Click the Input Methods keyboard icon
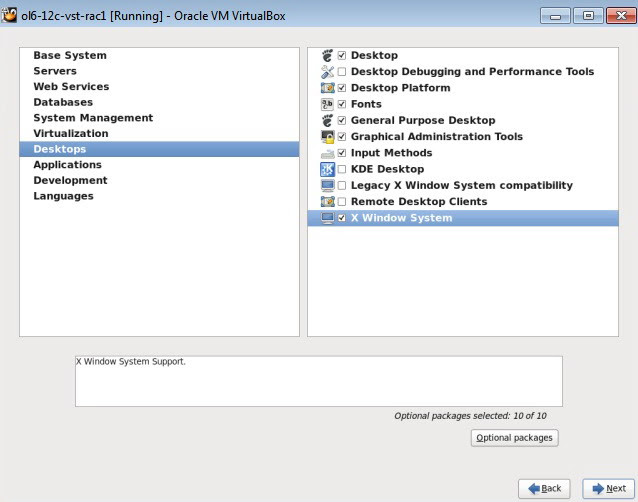Image resolution: width=638 pixels, height=502 pixels. [x=327, y=153]
